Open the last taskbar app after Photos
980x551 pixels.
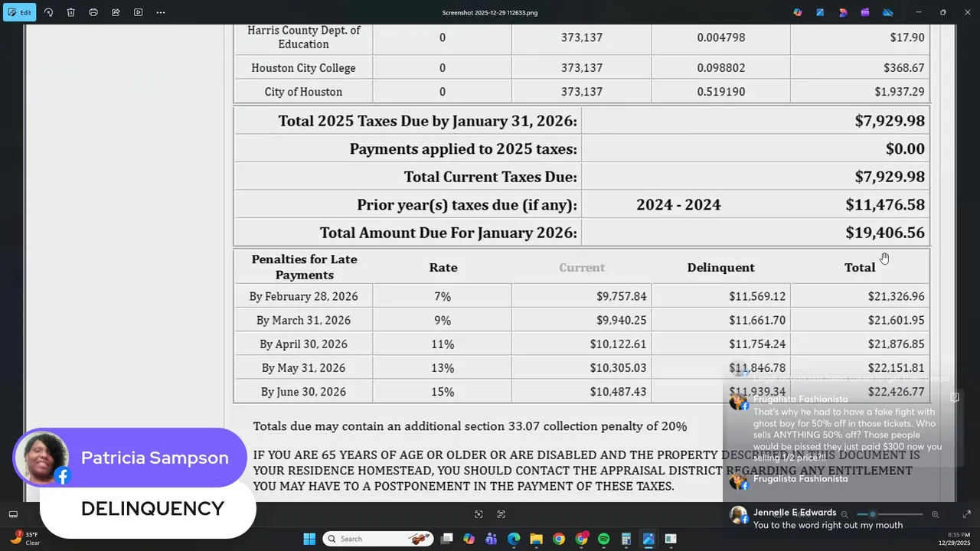click(671, 539)
